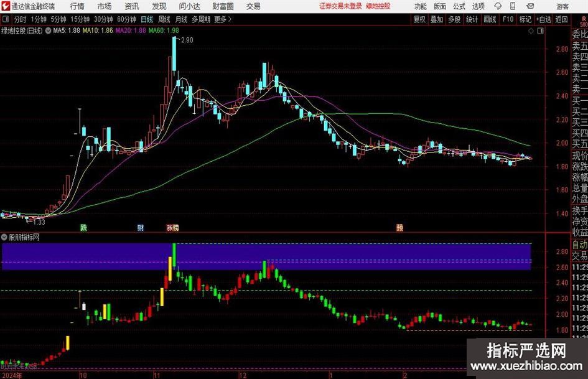Viewport: 588px width, 379px height.
Task: Click the 证券交易未登录 login link
Action: click(340, 6)
